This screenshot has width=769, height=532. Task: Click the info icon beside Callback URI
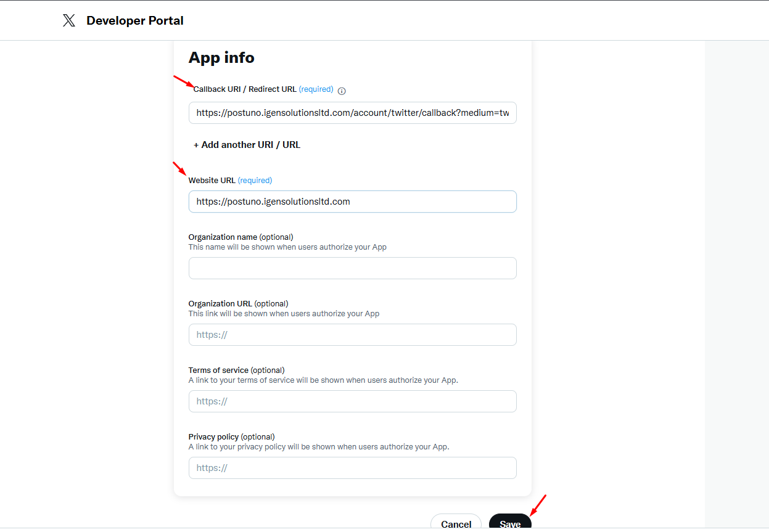(342, 91)
